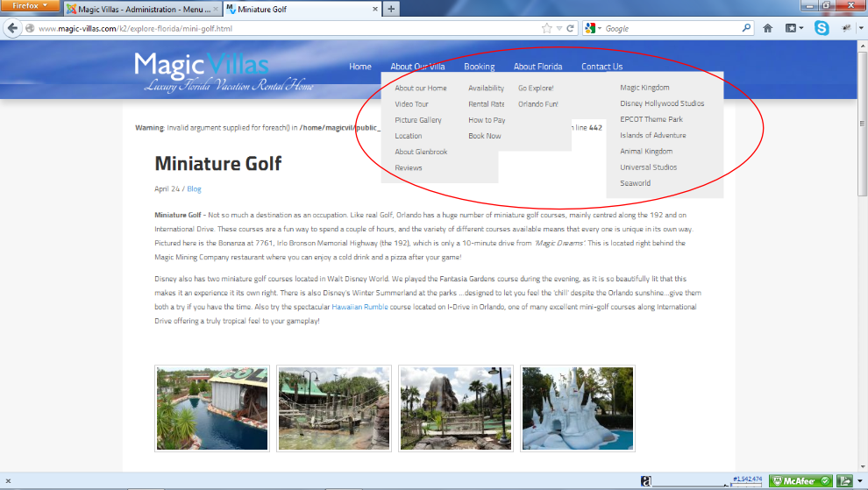The width and height of the screenshot is (868, 490).
Task: Open the Firefox menu button
Action: (29, 5)
